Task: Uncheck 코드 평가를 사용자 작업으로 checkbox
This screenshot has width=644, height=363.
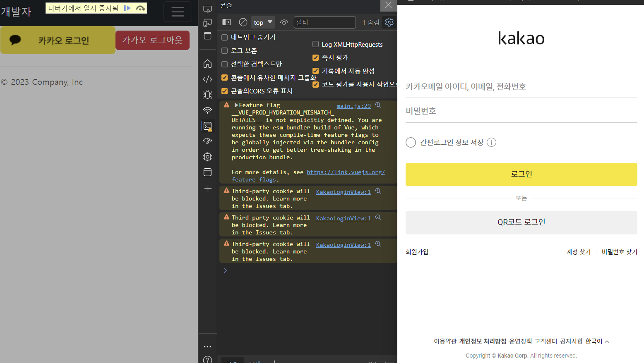Action: point(315,84)
